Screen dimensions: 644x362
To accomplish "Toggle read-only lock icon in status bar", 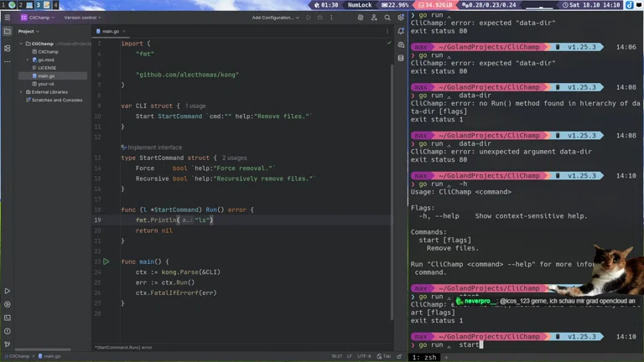I will (x=399, y=356).
